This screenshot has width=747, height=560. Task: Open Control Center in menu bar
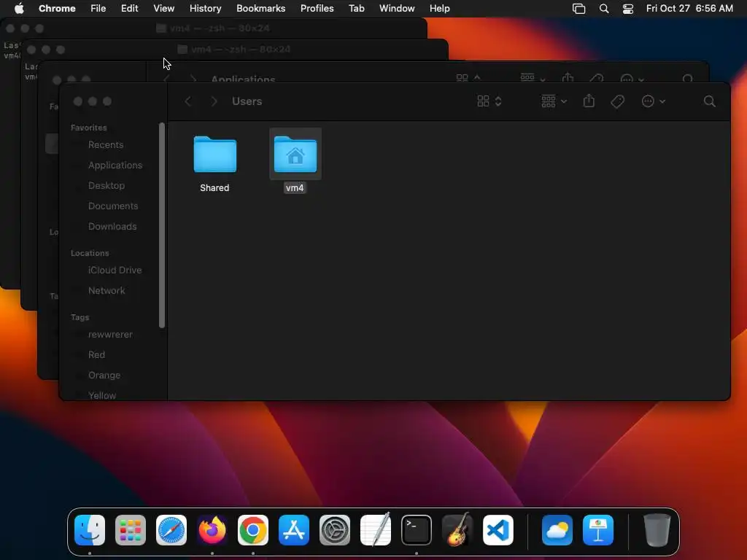(x=628, y=9)
